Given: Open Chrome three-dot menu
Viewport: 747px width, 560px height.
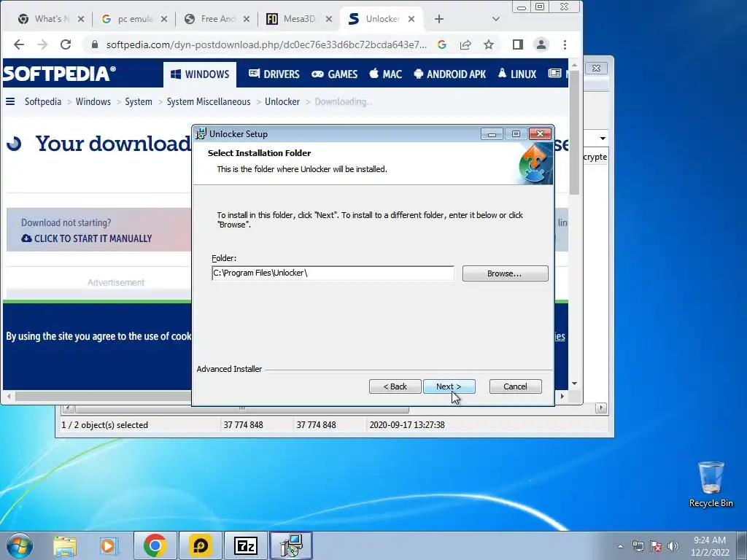Looking at the screenshot, I should (x=565, y=44).
